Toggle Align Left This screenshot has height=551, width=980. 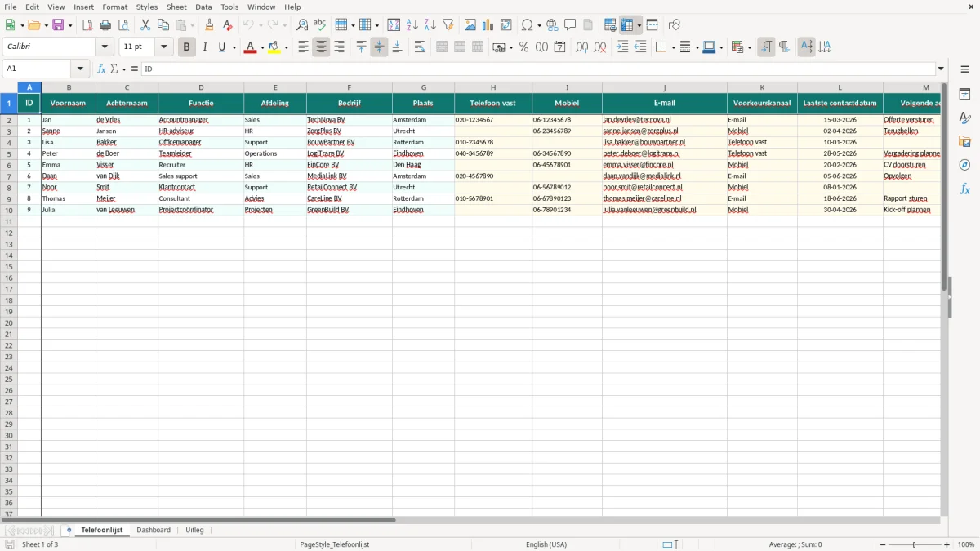tap(303, 47)
